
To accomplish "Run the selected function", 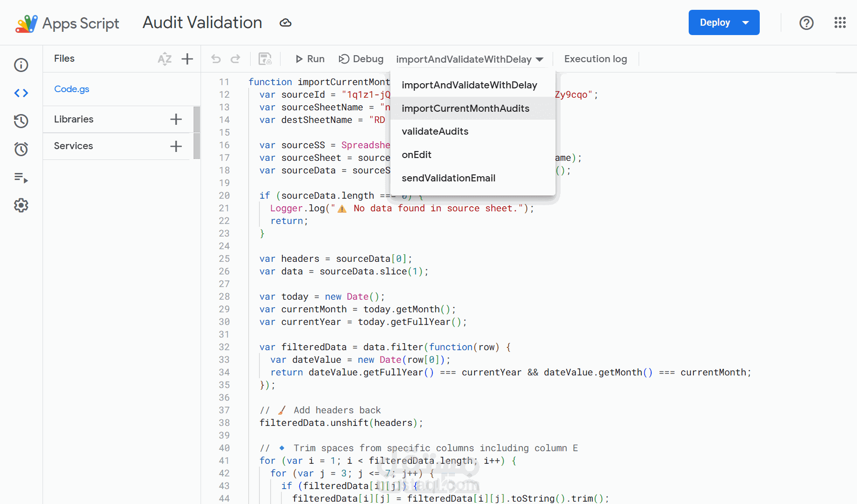I will (310, 59).
